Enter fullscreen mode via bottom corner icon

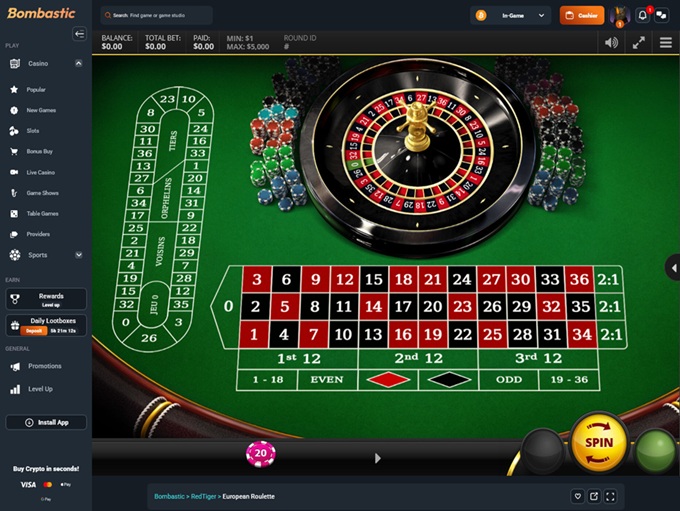point(610,496)
